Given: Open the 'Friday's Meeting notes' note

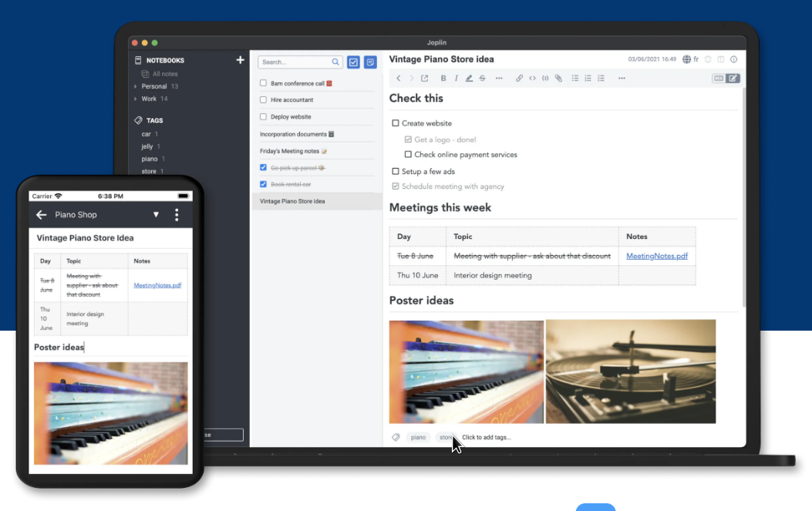Looking at the screenshot, I should click(290, 151).
